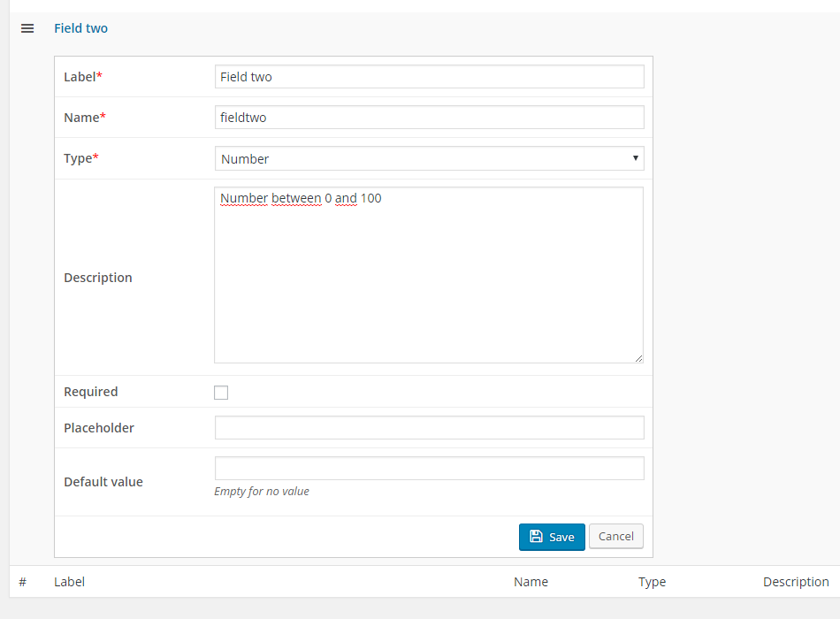The image size is (840, 619).
Task: Click the Name column header
Action: 531,582
